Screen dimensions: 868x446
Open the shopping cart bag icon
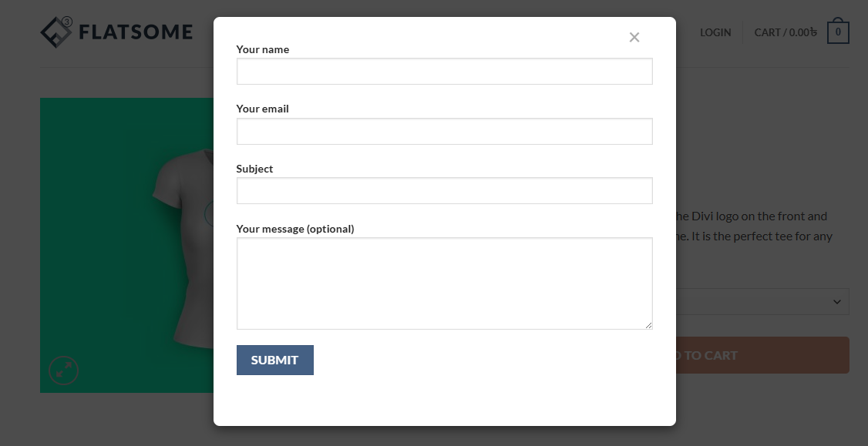(838, 32)
